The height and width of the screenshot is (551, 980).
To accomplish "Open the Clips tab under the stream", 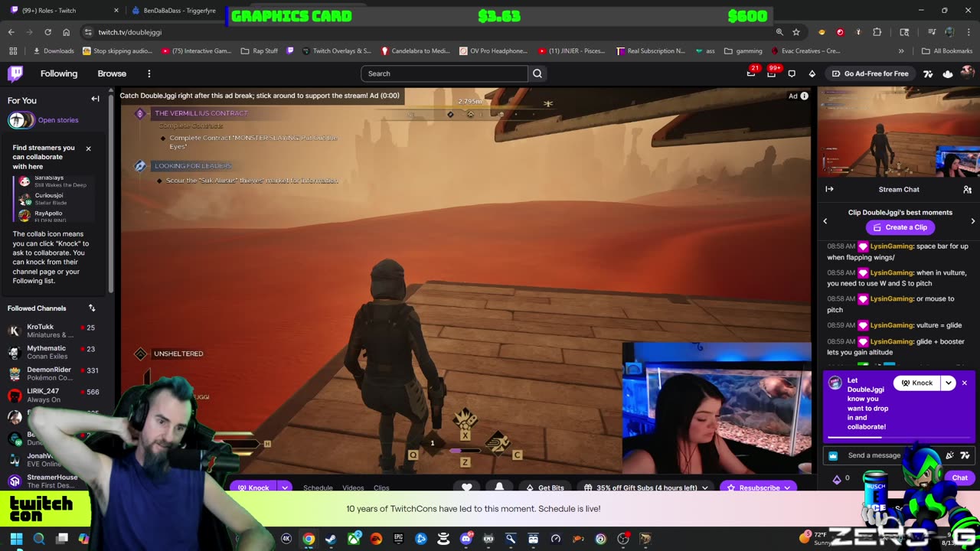I will 381,487.
